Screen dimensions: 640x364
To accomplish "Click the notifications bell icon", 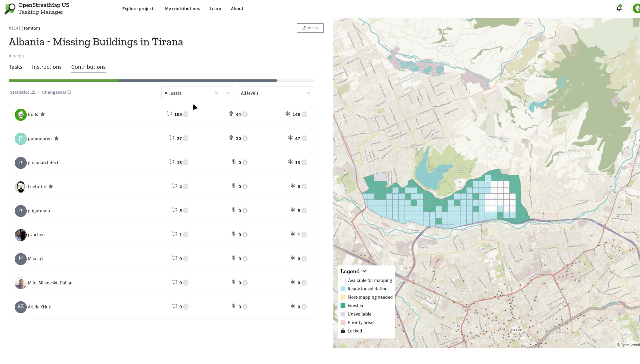I will [x=619, y=8].
